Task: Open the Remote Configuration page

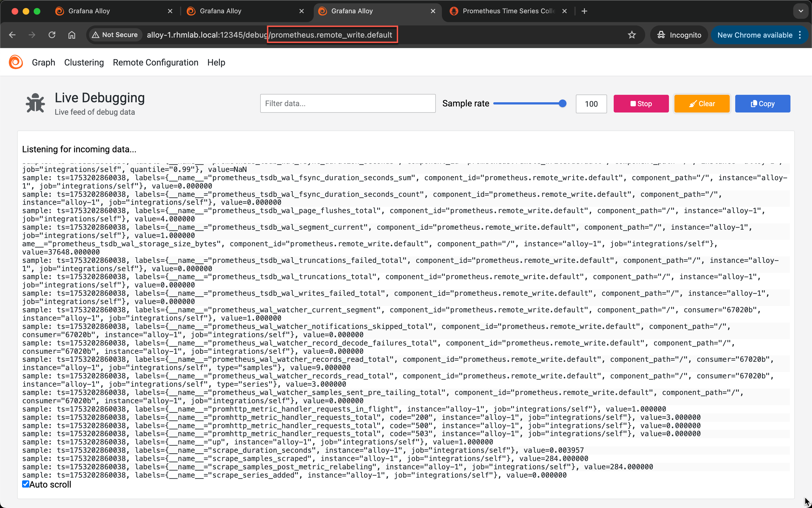Action: pyautogui.click(x=155, y=62)
